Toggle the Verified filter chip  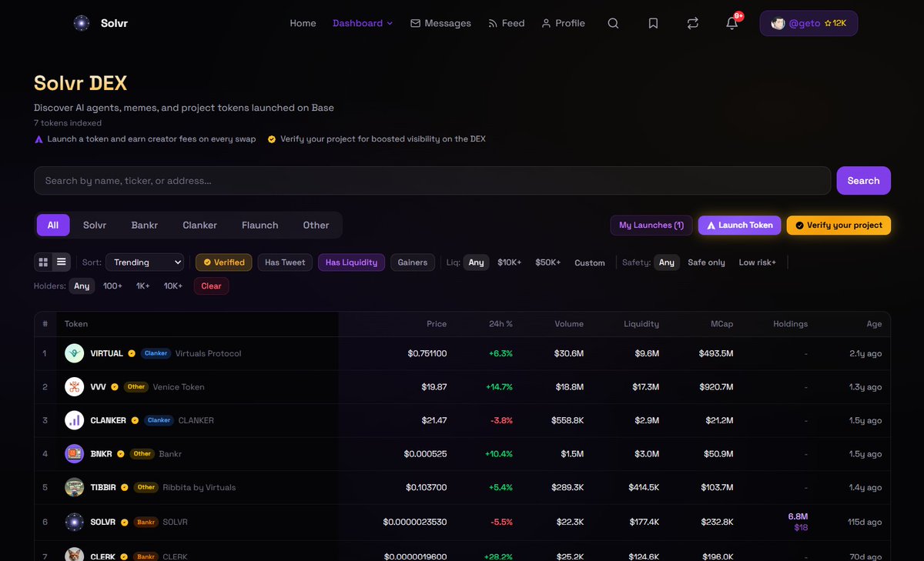[x=224, y=262]
